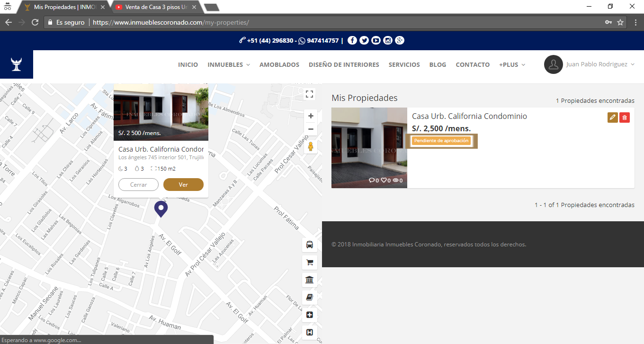644x344 pixels.
Task: Go to the BLOG menu item
Action: coord(438,65)
